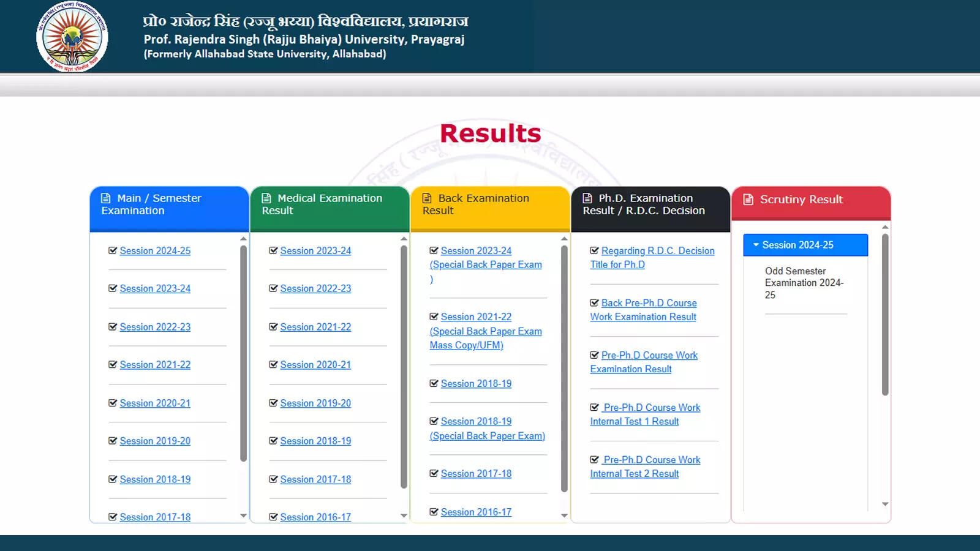Click Main / Semester column scrollbar thumb
This screenshot has width=980, height=551.
[x=243, y=353]
